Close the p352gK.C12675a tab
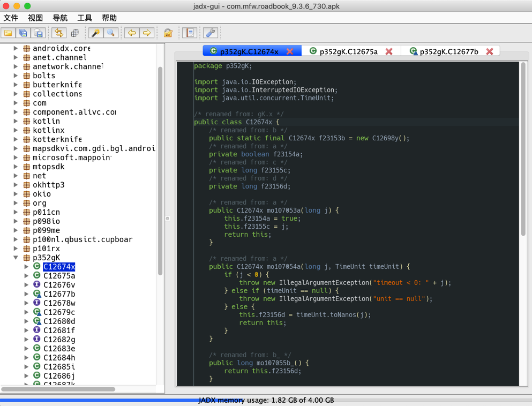532x406 pixels. [x=389, y=51]
